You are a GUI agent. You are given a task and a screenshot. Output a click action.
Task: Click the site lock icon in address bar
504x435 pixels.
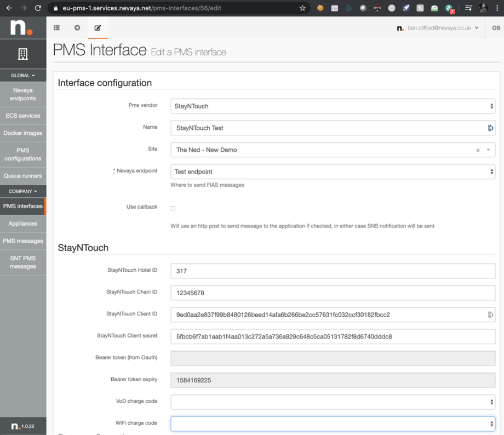pos(56,8)
